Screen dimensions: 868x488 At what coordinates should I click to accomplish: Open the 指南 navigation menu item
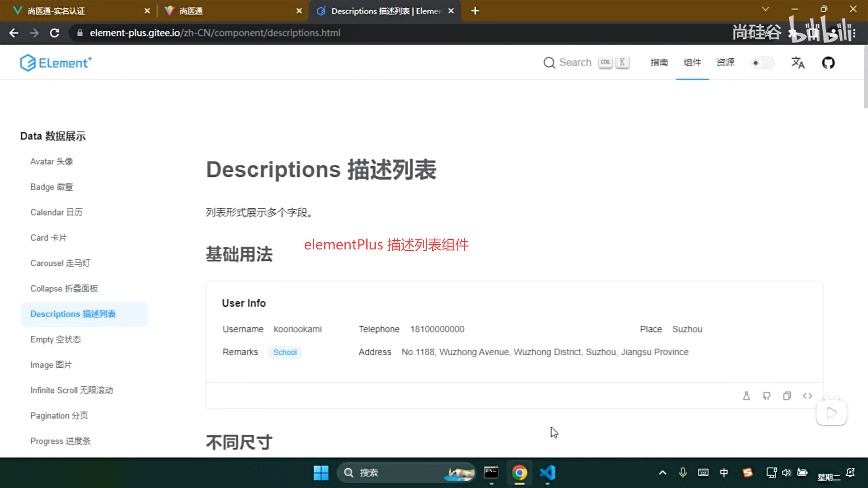click(x=659, y=63)
